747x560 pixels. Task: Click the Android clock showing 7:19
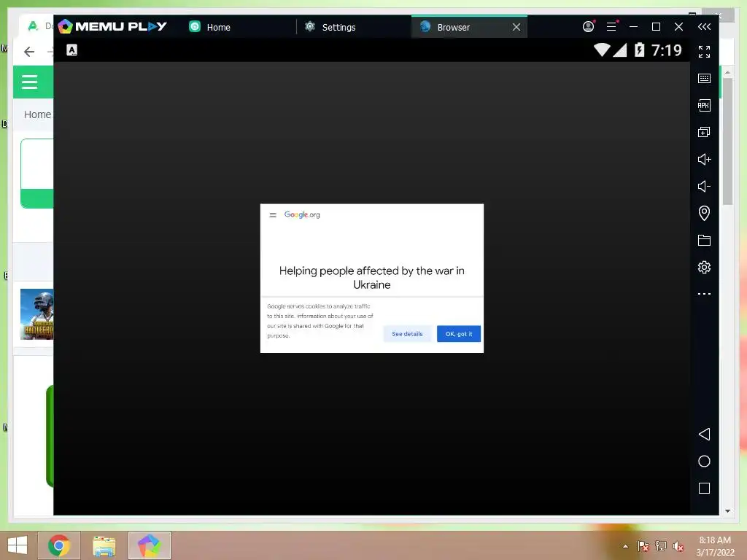pyautogui.click(x=666, y=50)
